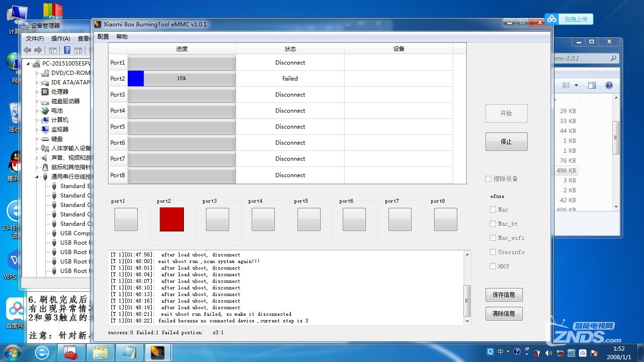This screenshot has height=362, width=644.
Task: Click the 拖拽上传 cloud upload widget
Action: (569, 19)
